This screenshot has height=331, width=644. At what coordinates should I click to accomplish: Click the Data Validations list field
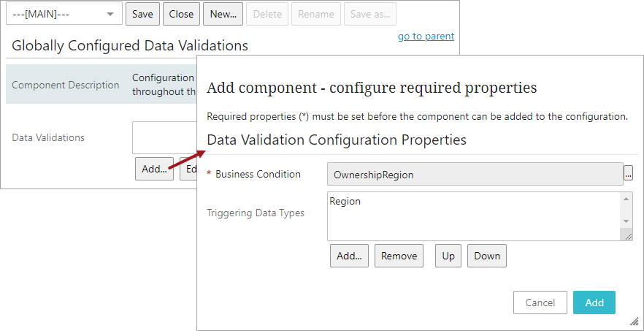(x=164, y=137)
